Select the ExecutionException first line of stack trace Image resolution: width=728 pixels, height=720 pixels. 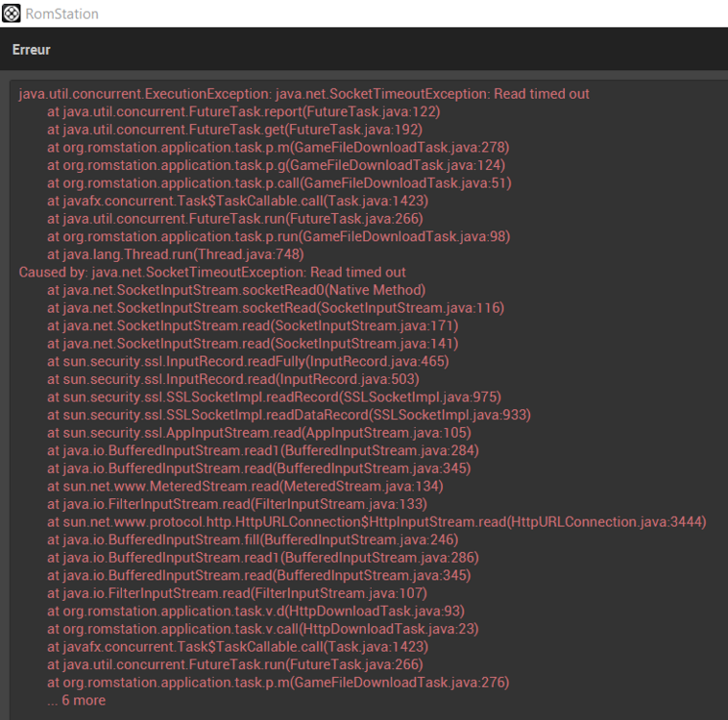click(x=303, y=94)
